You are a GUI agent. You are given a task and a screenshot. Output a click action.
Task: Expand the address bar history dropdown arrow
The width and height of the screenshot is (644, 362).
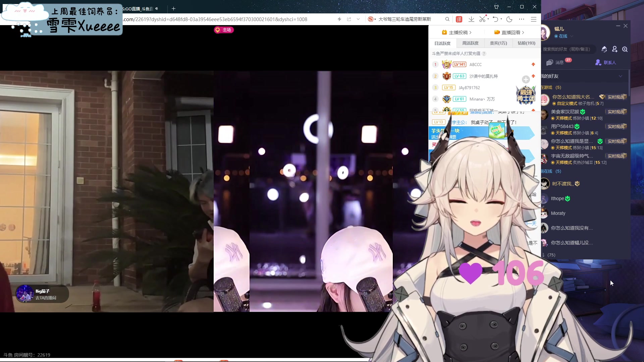click(x=358, y=19)
